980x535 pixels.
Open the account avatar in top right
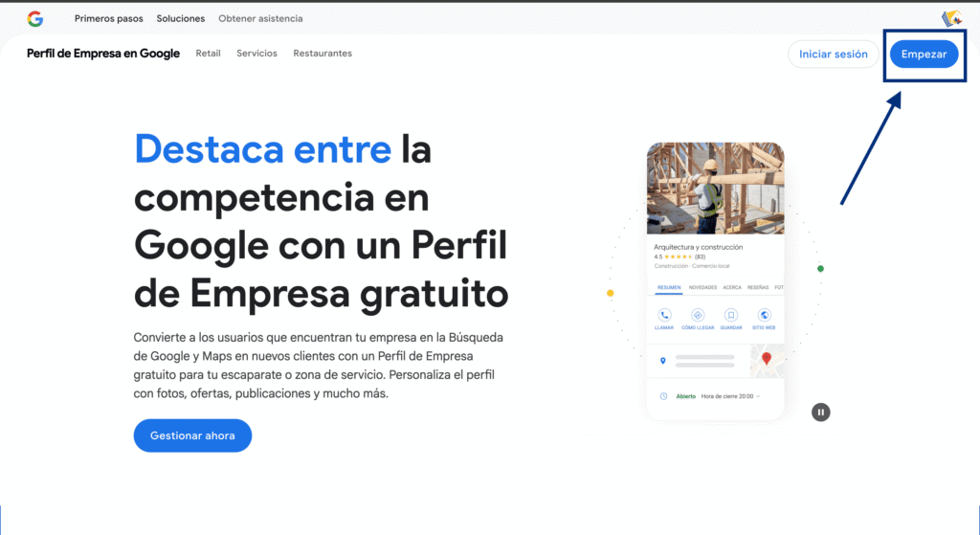click(951, 18)
